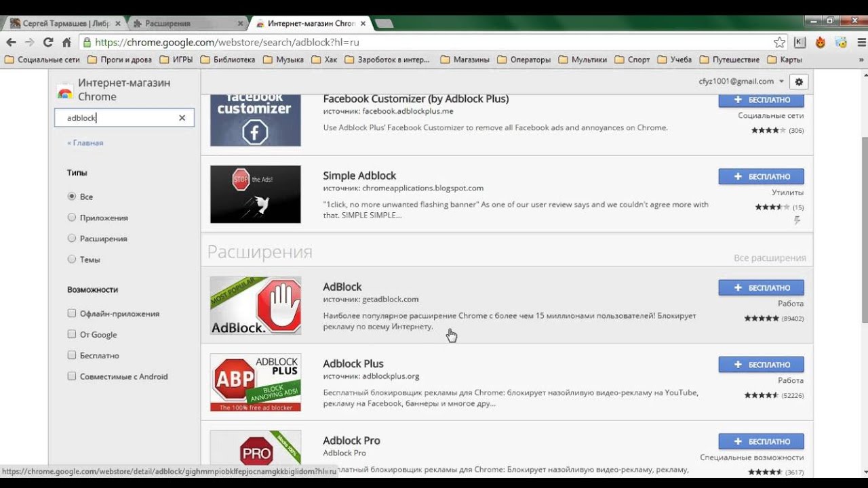The height and width of the screenshot is (488, 868).
Task: Select the Расширения radio button
Action: click(x=71, y=239)
